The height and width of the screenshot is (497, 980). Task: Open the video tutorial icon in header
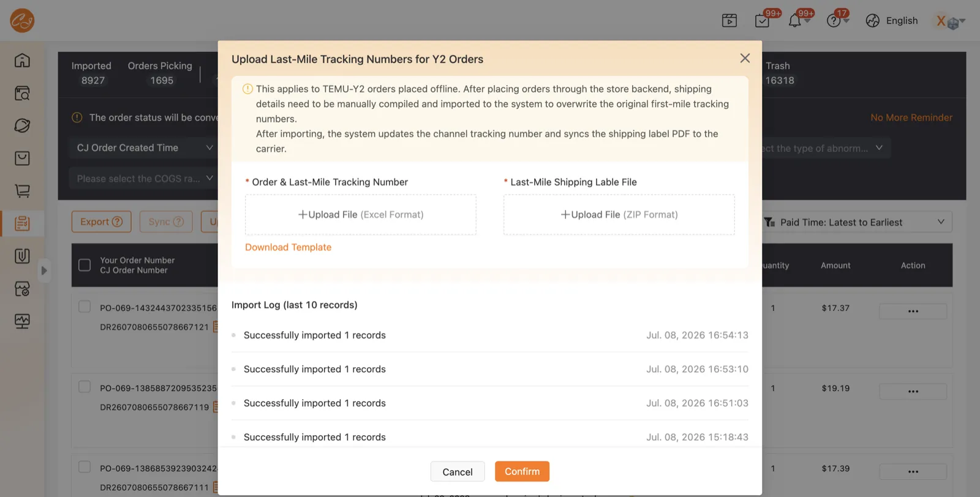click(x=729, y=21)
